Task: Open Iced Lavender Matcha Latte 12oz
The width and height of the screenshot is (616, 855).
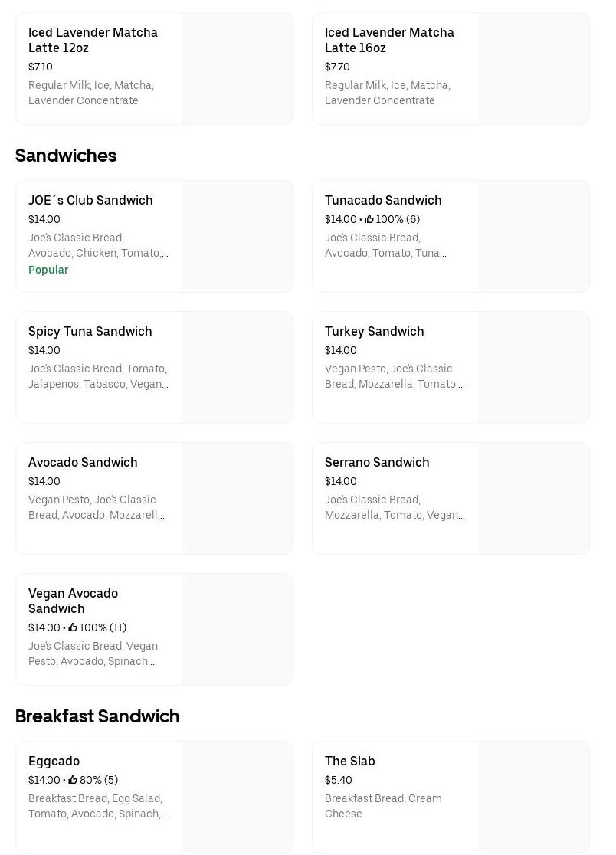Action: tap(93, 41)
